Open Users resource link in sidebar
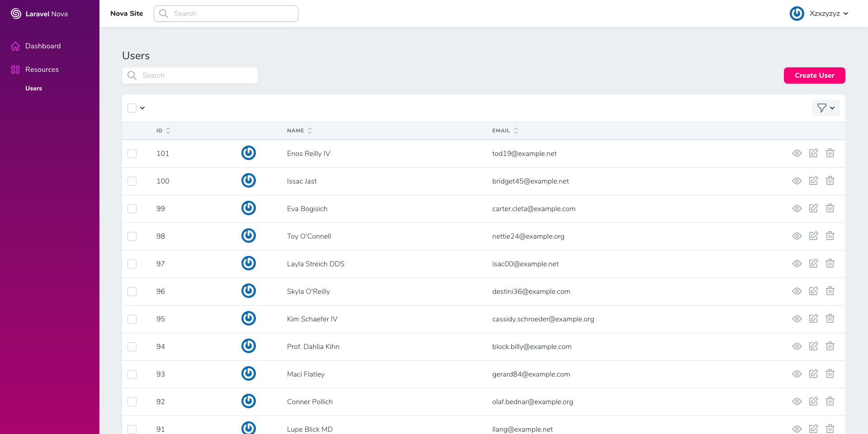The image size is (868, 434). [33, 88]
